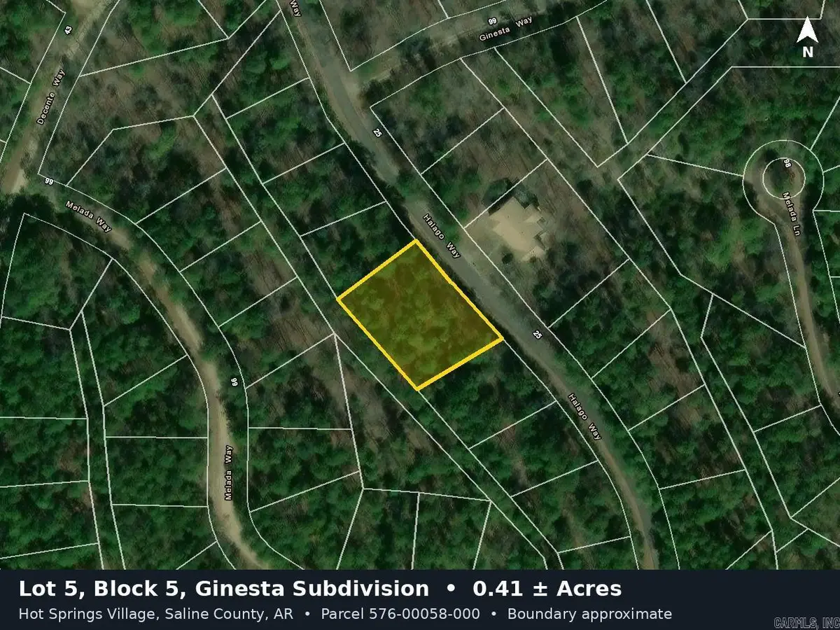Click Halago Way label adjoining the yellow parcel
The width and height of the screenshot is (840, 630).
442,235
